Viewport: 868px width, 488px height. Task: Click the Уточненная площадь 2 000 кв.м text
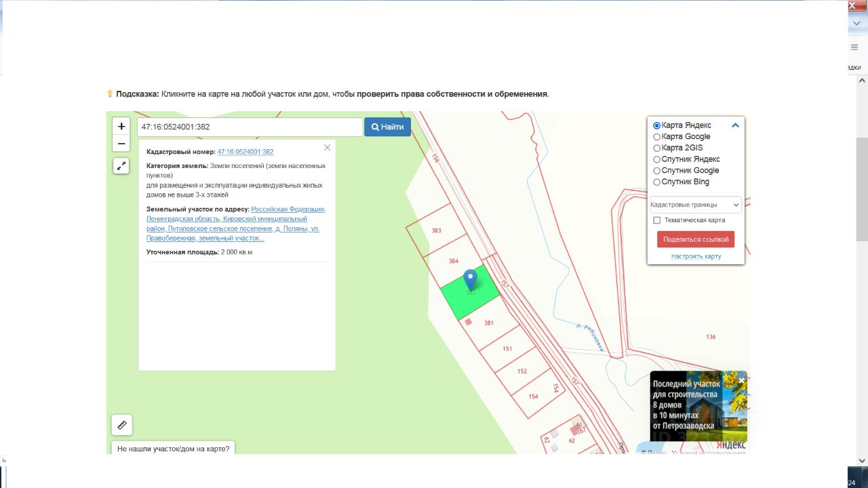(x=200, y=252)
